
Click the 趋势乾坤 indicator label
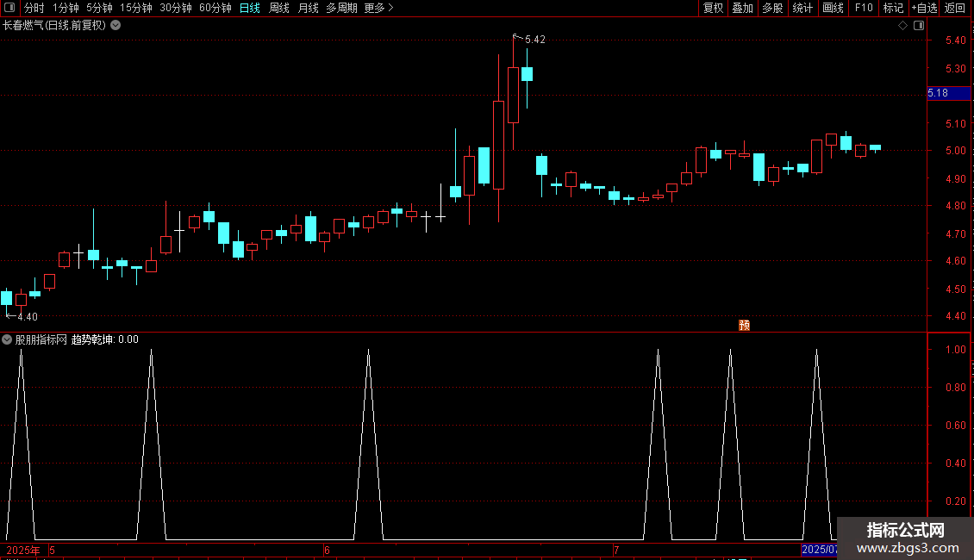point(92,339)
